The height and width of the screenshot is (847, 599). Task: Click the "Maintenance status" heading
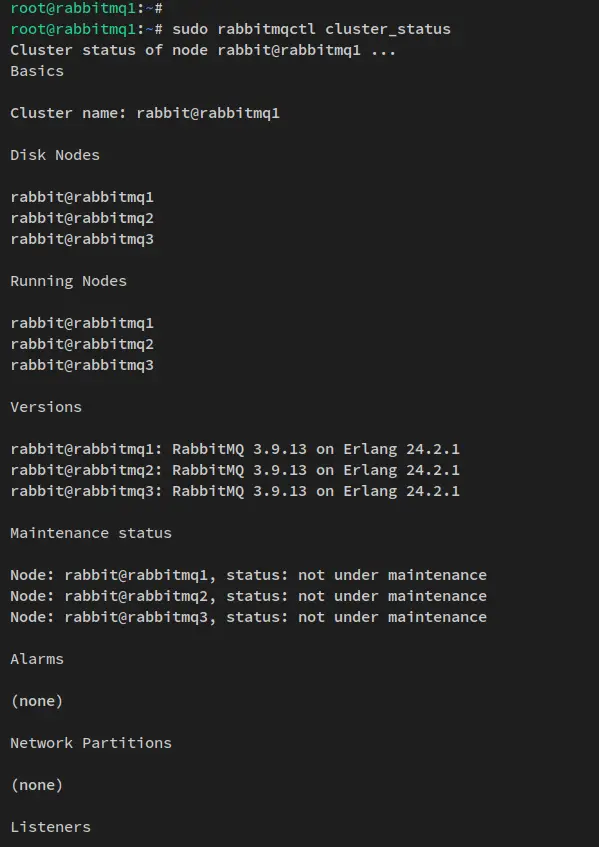91,533
